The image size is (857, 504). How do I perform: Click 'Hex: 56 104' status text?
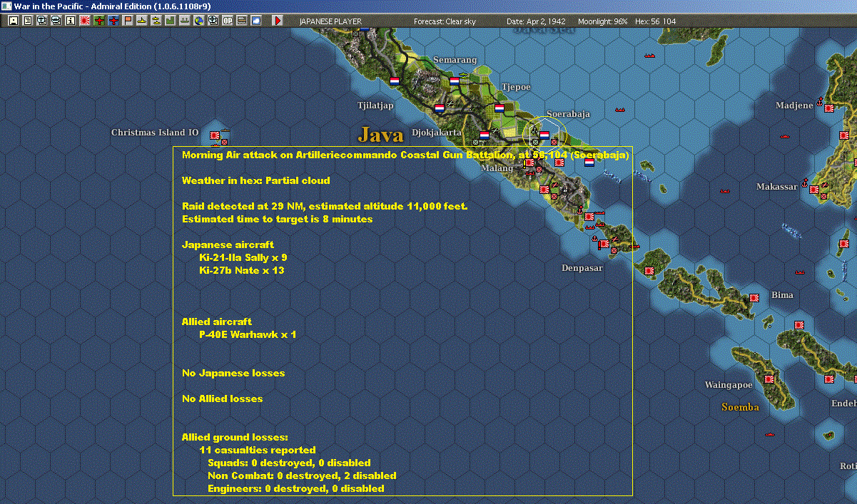coord(655,21)
